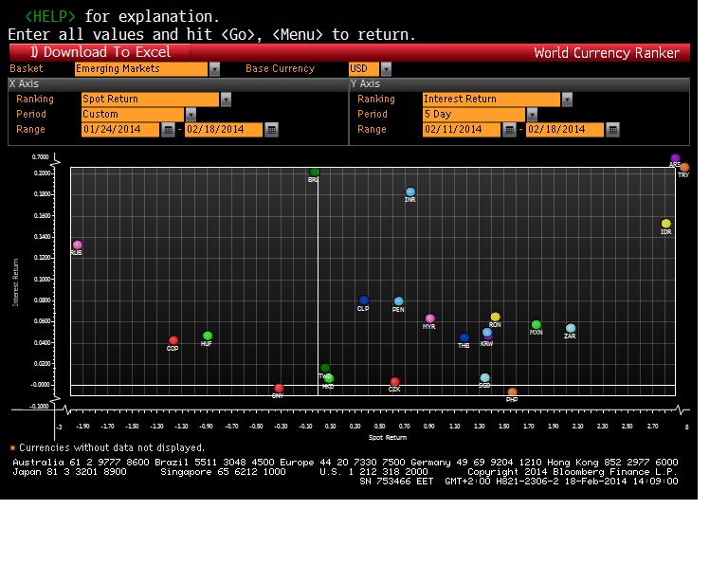Click the X Axis section header
The height and width of the screenshot is (582, 728).
click(x=178, y=84)
